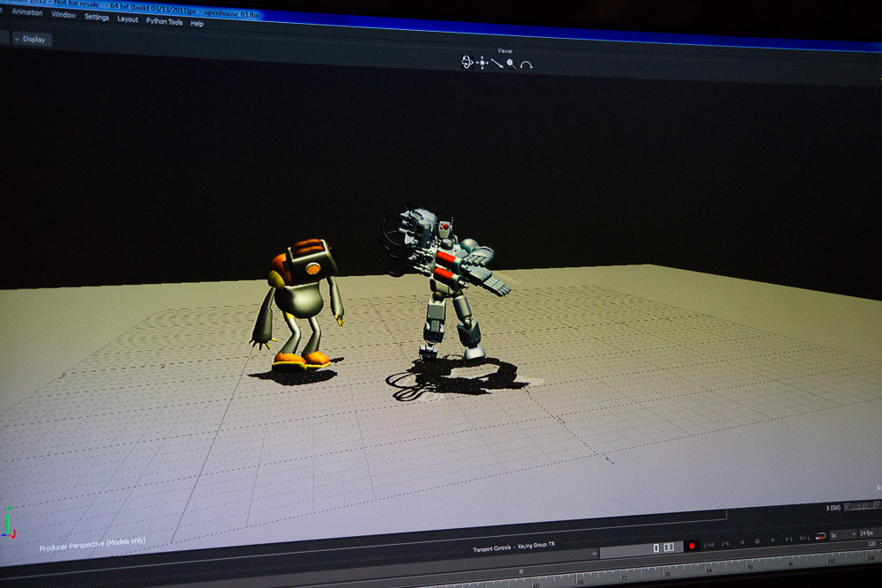Viewport: 882px width, 588px height.
Task: Open the Display dropdown
Action: [32, 40]
